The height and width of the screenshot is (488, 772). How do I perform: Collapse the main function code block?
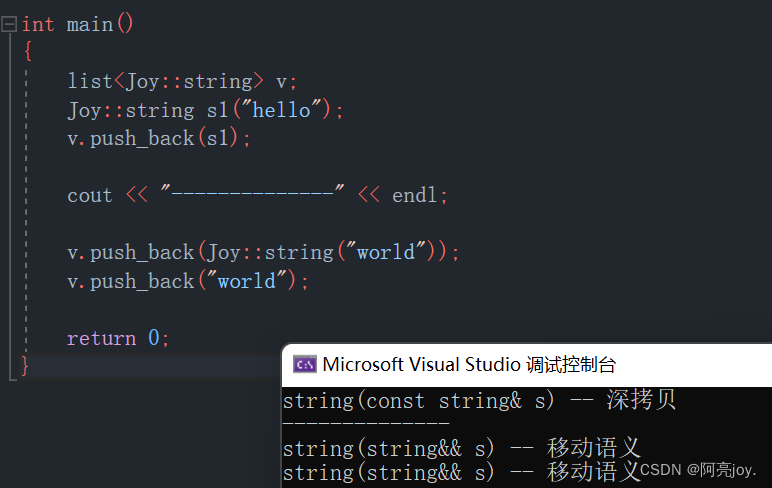tap(9, 24)
